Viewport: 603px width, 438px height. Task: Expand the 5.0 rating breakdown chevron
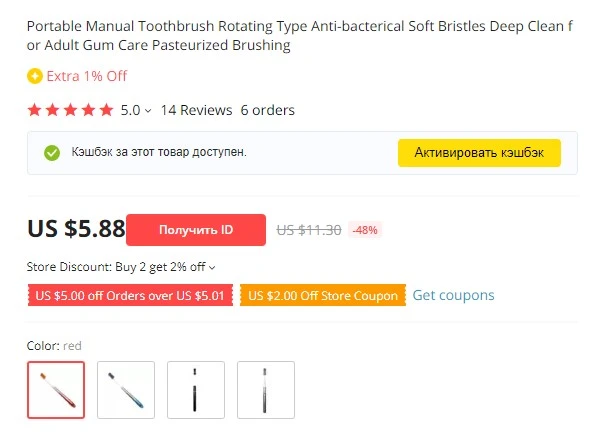[148, 111]
